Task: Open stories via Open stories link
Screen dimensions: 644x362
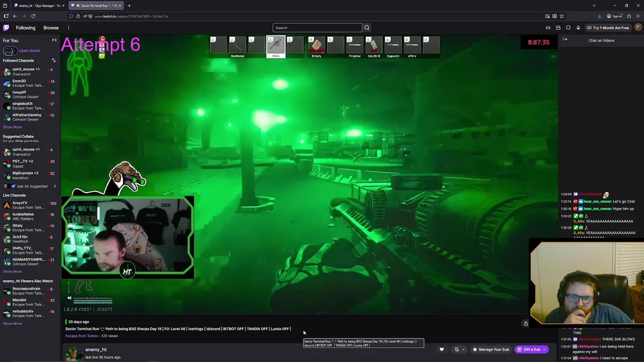Action: coord(30,50)
